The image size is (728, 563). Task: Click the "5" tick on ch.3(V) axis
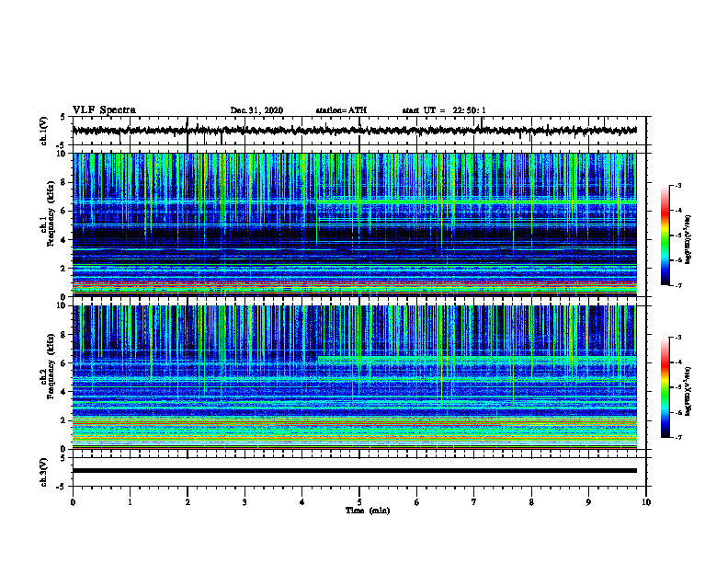(63, 458)
